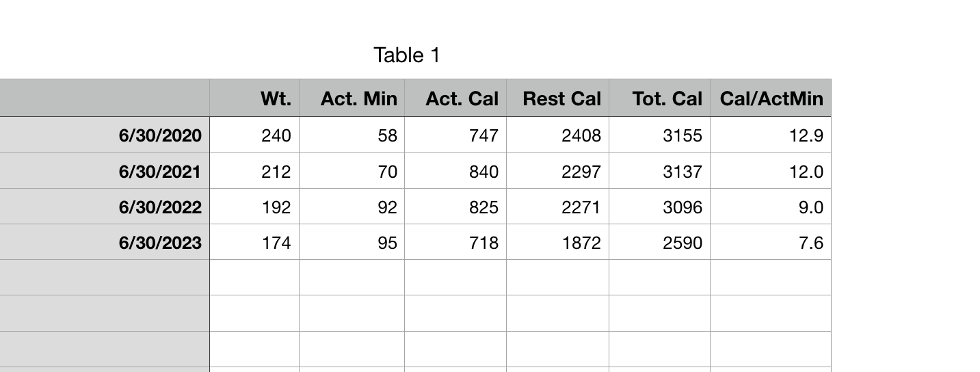
Task: Select the Rest Cal column header
Action: coord(557,98)
